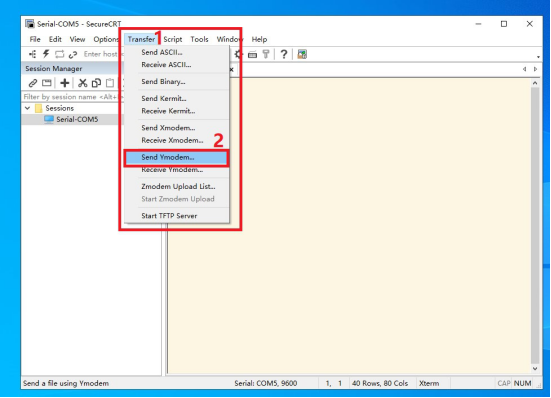This screenshot has height=398, width=551.
Task: Maximize the SecureCRT window
Action: click(x=504, y=24)
